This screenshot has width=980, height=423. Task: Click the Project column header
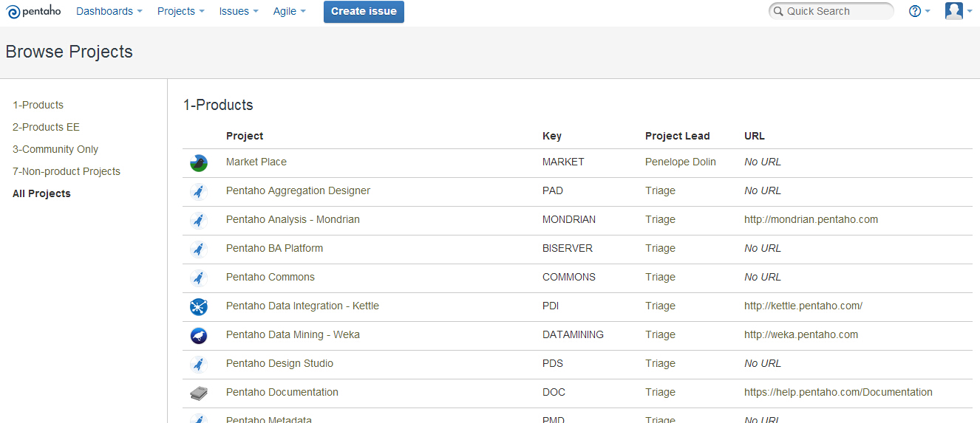click(245, 136)
